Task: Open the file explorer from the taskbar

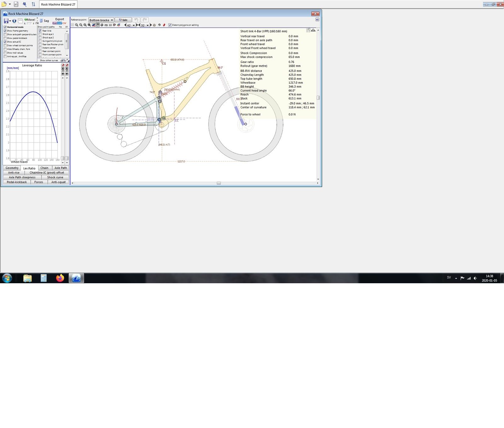Action: (27, 278)
